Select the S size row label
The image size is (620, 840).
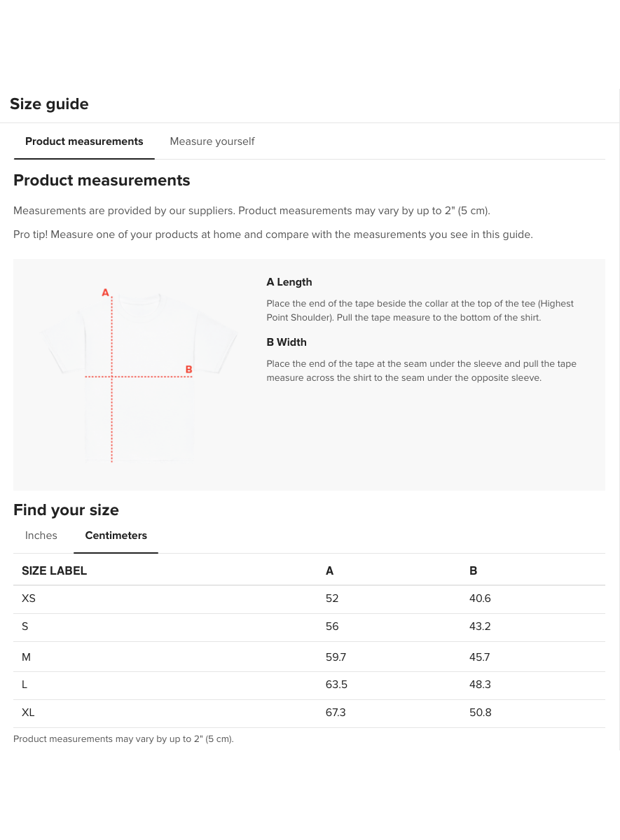click(x=25, y=626)
